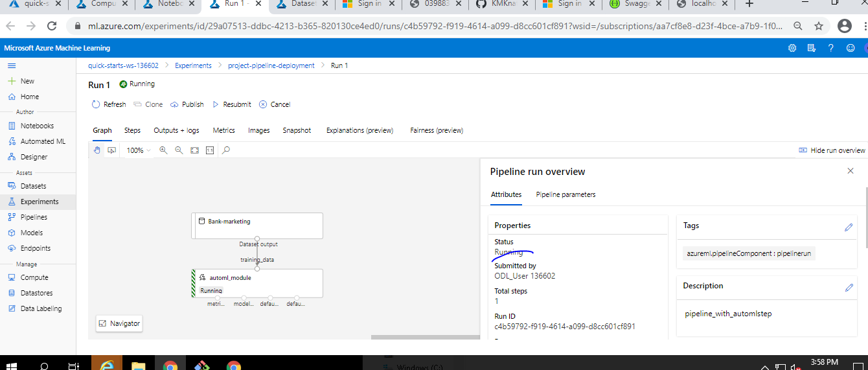This screenshot has height=370, width=868.
Task: Open the hamburger navigation menu
Action: tap(12, 65)
